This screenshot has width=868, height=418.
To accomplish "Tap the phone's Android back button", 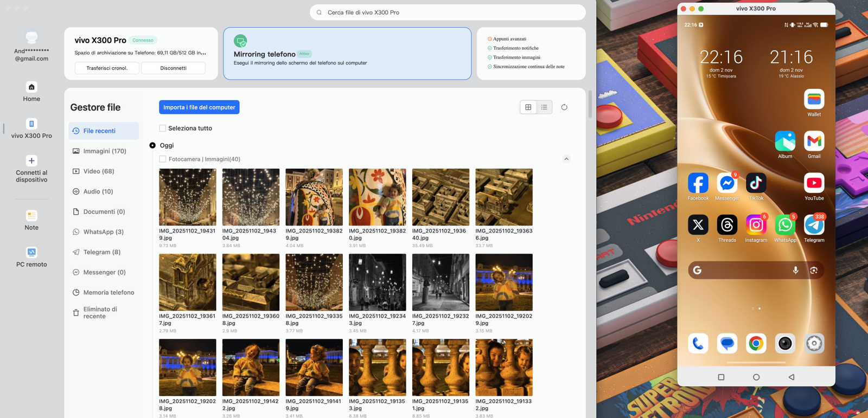I will 791,377.
